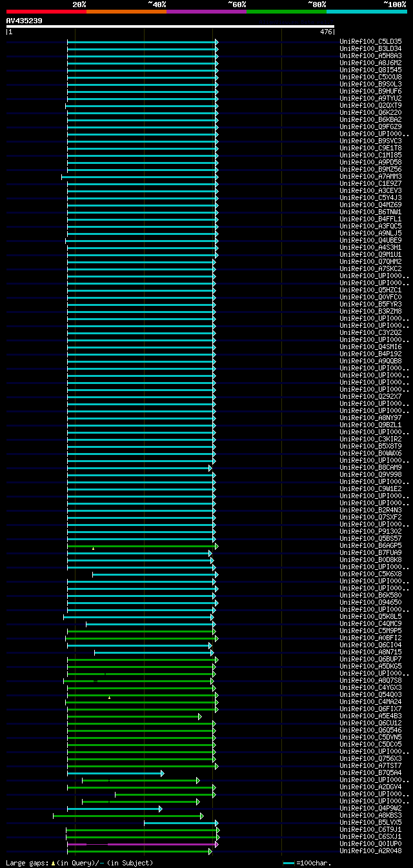This screenshot has height=868, width=413.
Task: Click the UniRef100_Q6FIX7 label
Action: pyautogui.click(x=370, y=709)
